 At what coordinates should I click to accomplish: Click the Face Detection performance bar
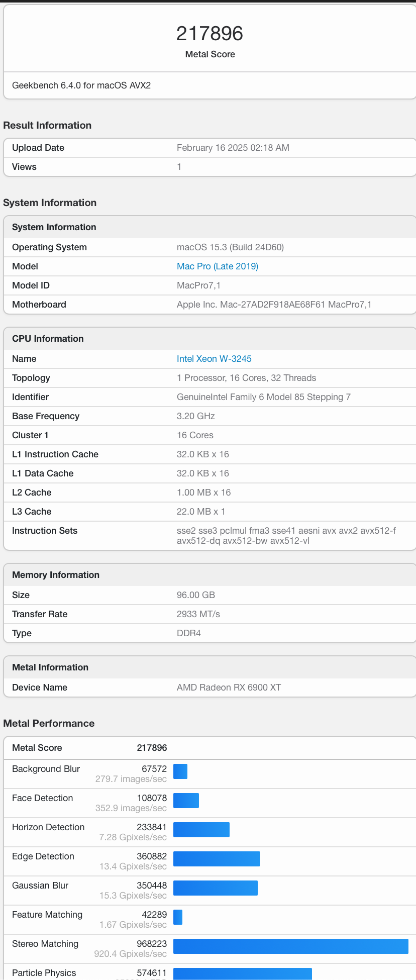click(x=186, y=801)
